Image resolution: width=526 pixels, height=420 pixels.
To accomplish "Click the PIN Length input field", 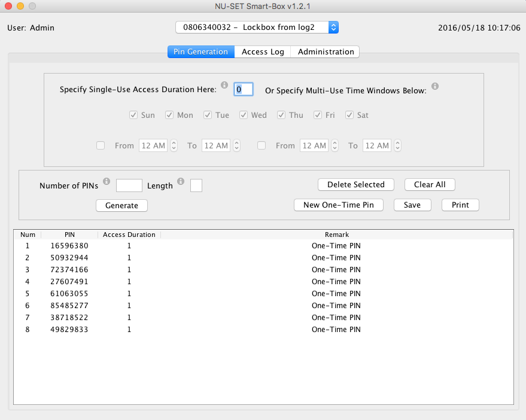I will [x=196, y=185].
